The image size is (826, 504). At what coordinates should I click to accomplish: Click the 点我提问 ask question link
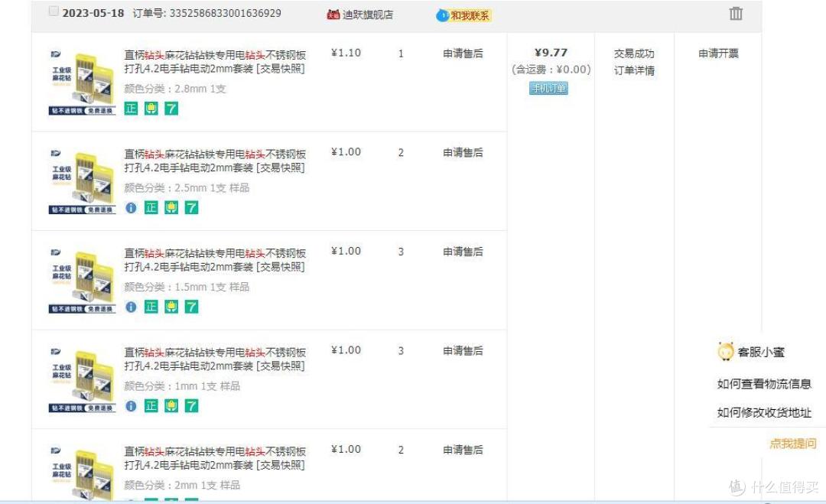(x=793, y=444)
